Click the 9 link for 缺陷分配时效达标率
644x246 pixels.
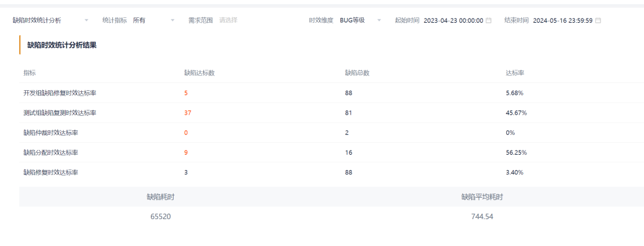(x=186, y=153)
